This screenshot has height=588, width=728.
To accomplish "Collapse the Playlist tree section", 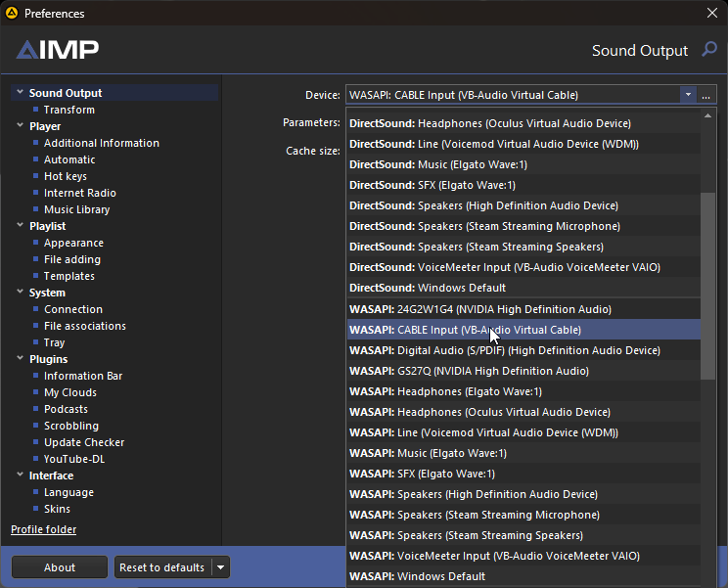I will pyautogui.click(x=20, y=225).
